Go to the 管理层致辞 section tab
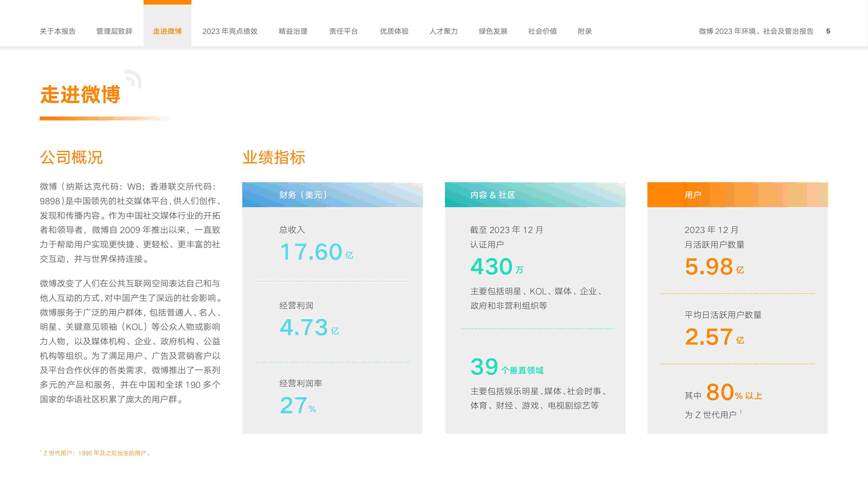The height and width of the screenshot is (488, 868). tap(114, 31)
